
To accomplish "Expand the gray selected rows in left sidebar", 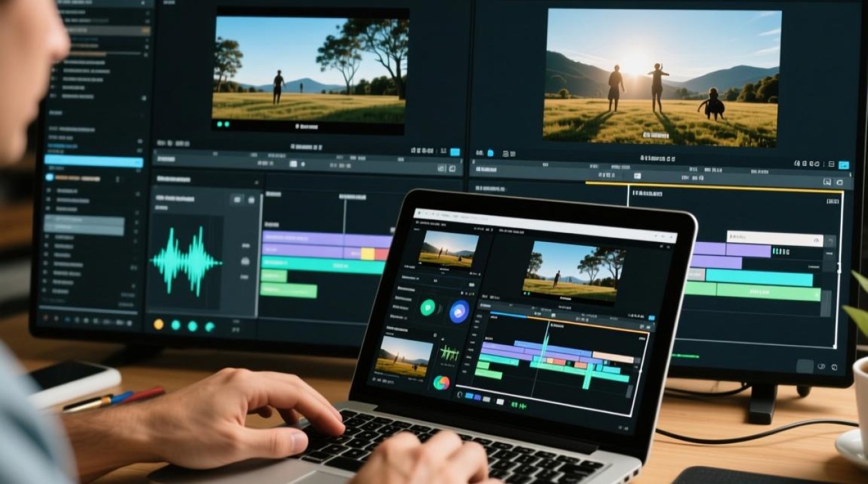I will click(84, 225).
